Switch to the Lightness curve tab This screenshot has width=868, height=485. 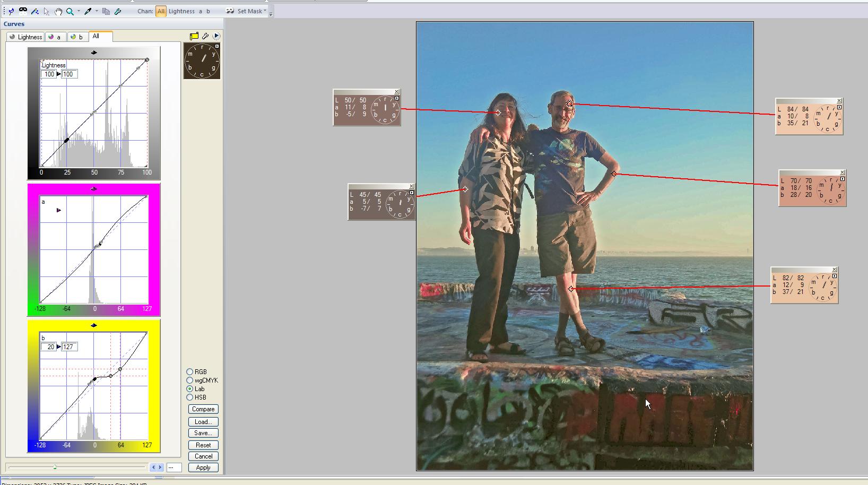(25, 37)
